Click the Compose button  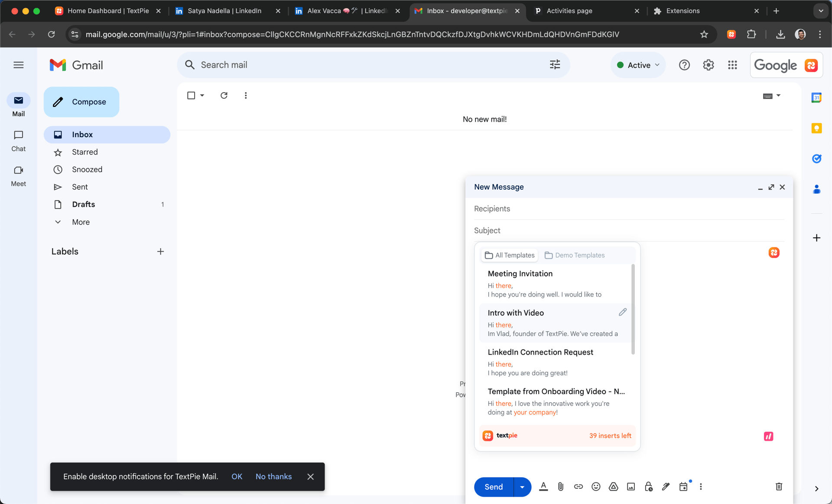point(81,102)
